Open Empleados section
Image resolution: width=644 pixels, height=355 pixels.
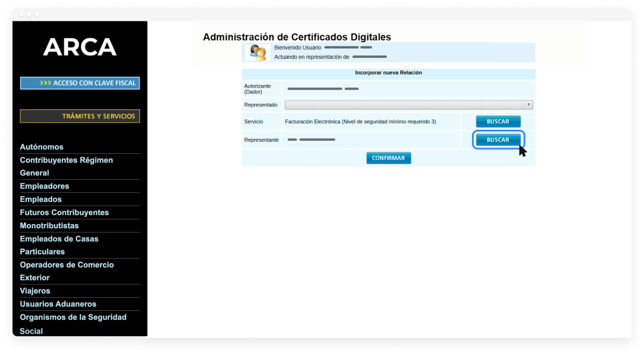click(41, 199)
